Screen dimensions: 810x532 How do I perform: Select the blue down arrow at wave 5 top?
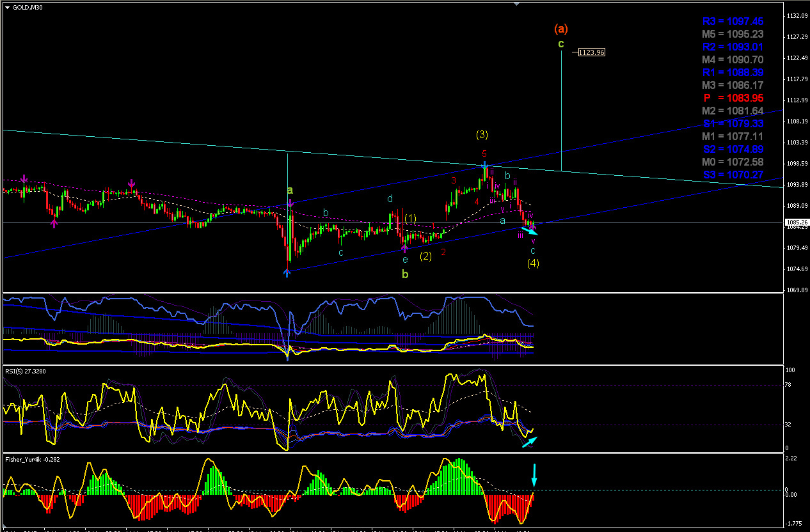485,166
